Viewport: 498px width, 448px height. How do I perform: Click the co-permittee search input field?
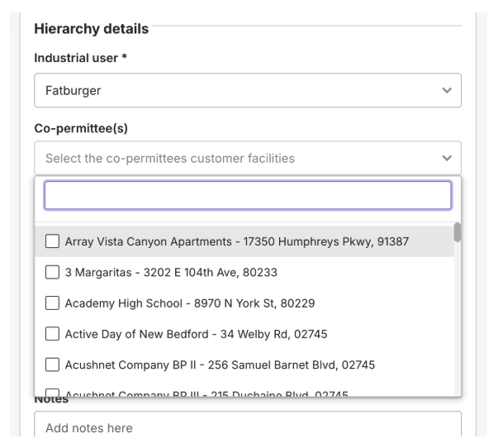(248, 196)
